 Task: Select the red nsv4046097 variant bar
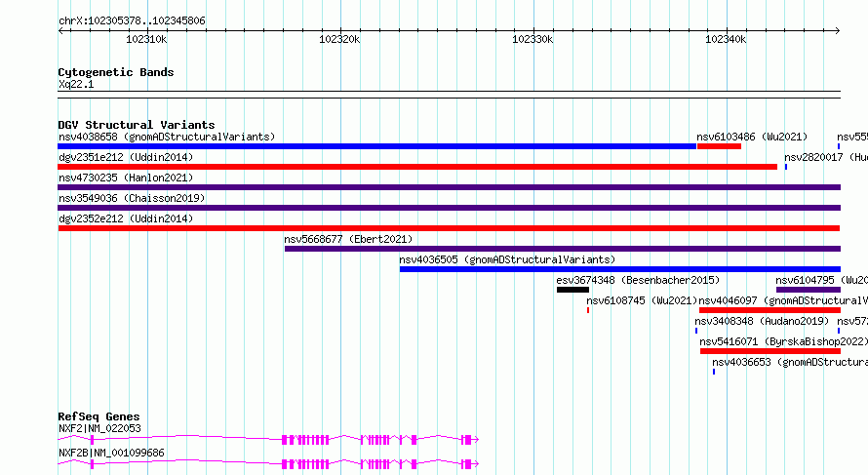point(770,310)
